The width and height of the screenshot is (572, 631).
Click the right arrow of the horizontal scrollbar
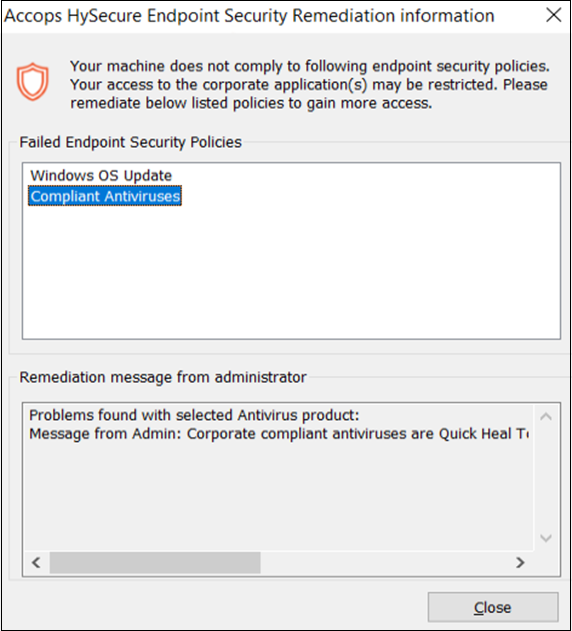pyautogui.click(x=520, y=562)
